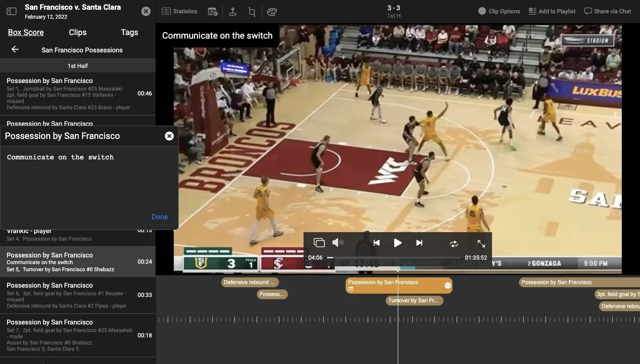The image size is (640, 364).
Task: Toggle picture-in-picture video window icon
Action: [x=319, y=243]
